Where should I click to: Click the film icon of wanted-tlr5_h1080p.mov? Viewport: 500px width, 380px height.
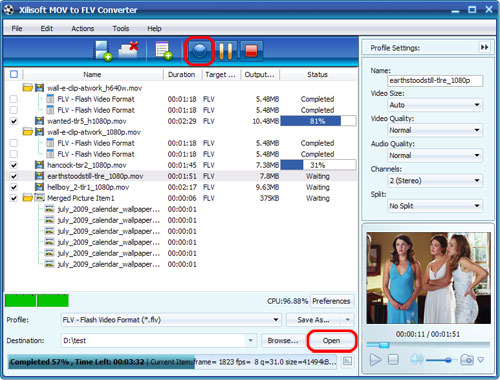[39, 121]
